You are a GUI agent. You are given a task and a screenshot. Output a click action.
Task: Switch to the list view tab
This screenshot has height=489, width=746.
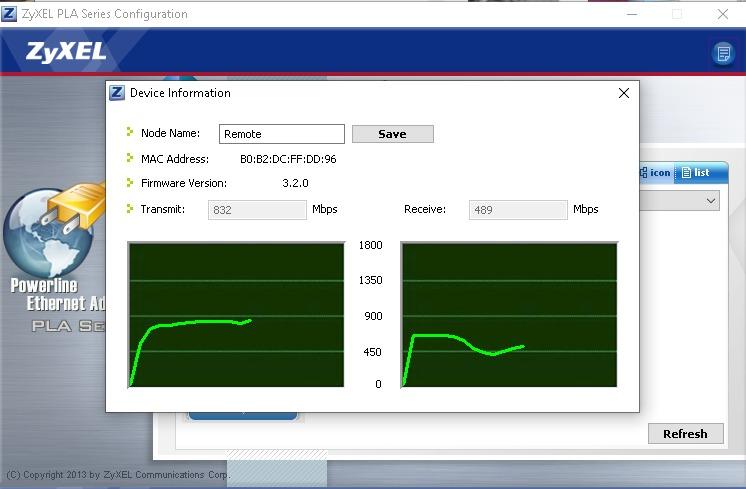[x=699, y=173]
